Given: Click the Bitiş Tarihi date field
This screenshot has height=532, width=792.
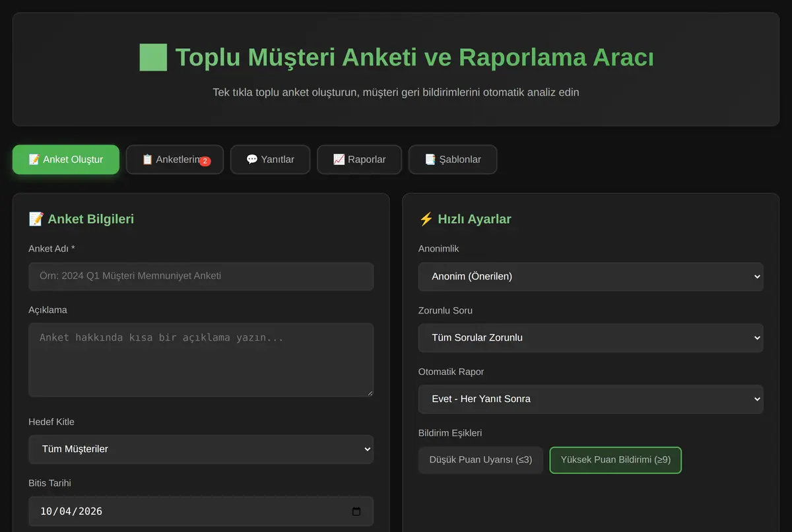Looking at the screenshot, I should pyautogui.click(x=201, y=511).
